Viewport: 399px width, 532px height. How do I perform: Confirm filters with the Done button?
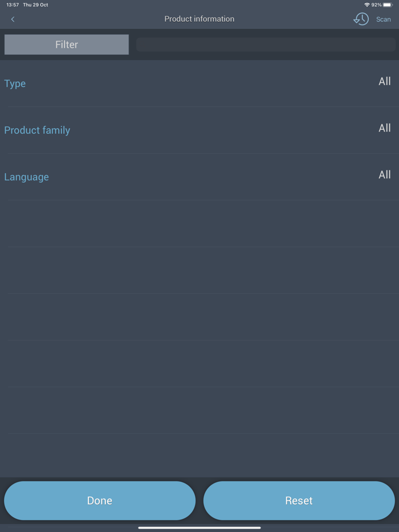click(99, 500)
